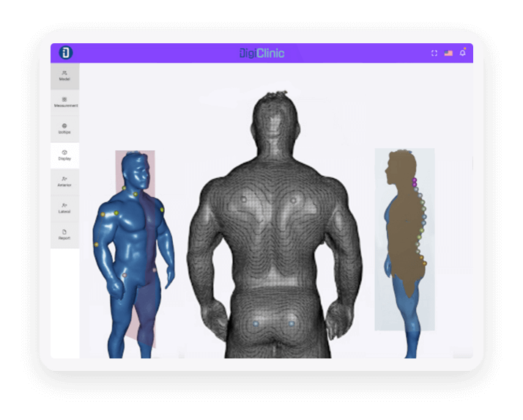Toggle fullscreen mode in top bar

[434, 53]
